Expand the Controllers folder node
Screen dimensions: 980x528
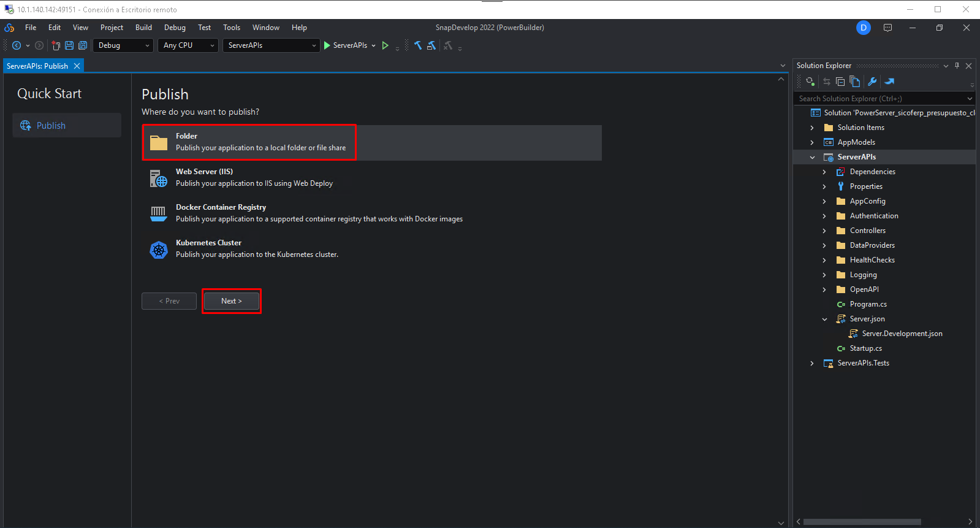click(x=824, y=231)
